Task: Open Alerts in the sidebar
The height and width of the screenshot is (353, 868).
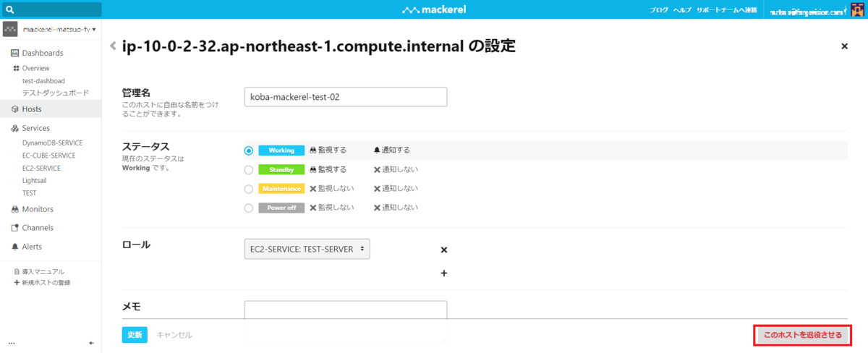Action: [x=32, y=247]
